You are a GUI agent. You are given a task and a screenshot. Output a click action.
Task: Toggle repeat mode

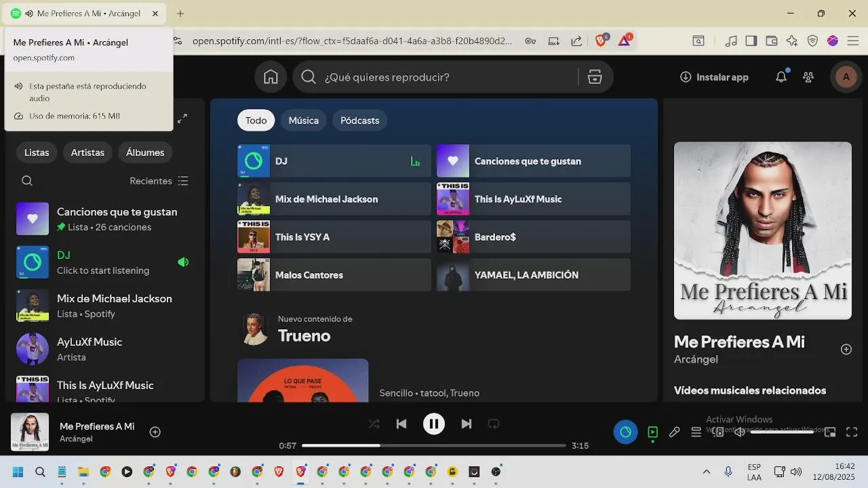[494, 424]
